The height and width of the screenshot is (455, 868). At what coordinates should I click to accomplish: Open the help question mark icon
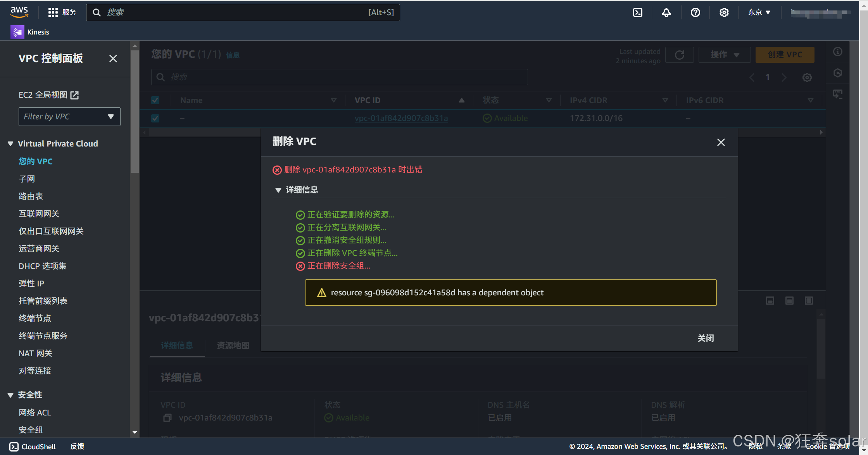[x=695, y=12]
